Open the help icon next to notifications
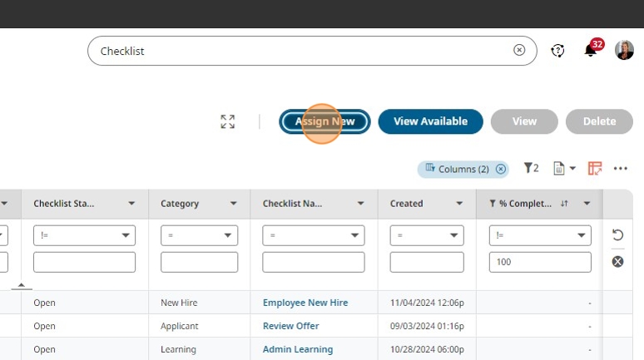644x360 pixels. pos(557,51)
